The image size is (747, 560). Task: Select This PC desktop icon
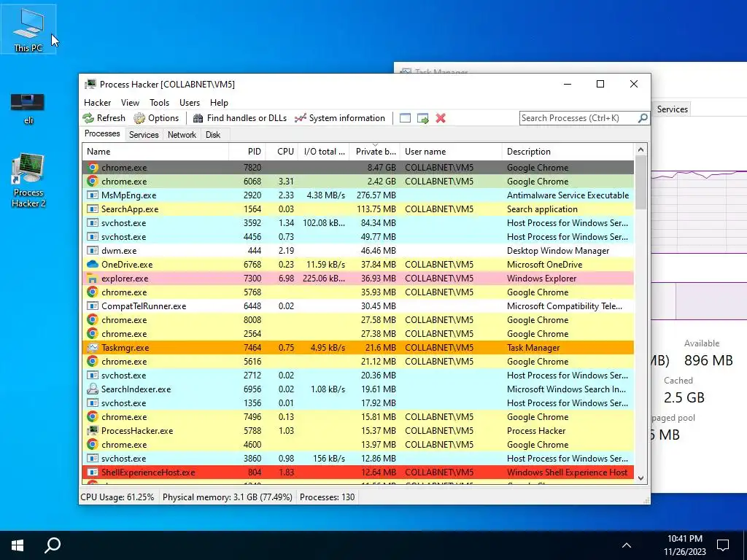pyautogui.click(x=28, y=29)
